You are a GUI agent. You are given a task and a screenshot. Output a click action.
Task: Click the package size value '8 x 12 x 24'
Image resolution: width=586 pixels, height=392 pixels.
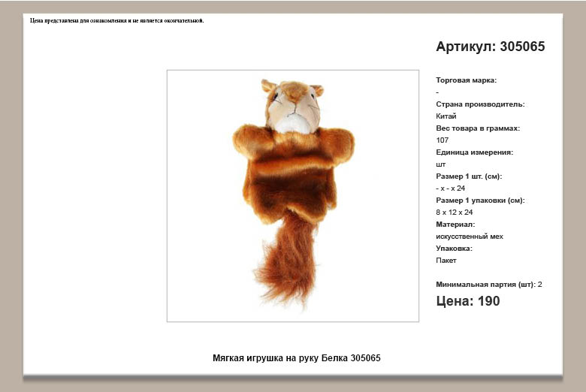pyautogui.click(x=454, y=213)
